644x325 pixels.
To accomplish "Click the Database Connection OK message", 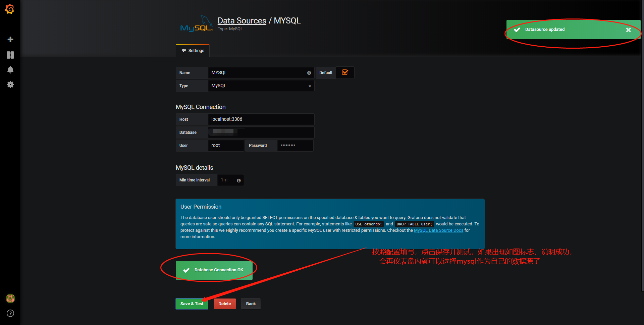I will coord(214,270).
